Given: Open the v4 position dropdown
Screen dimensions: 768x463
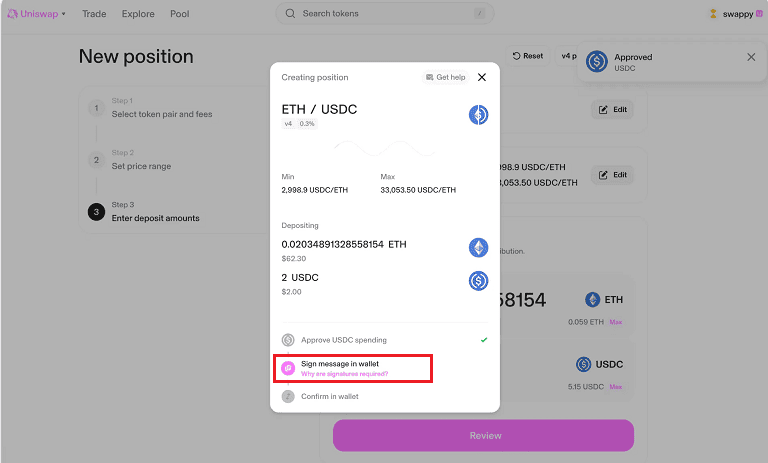Looking at the screenshot, I should coord(567,56).
